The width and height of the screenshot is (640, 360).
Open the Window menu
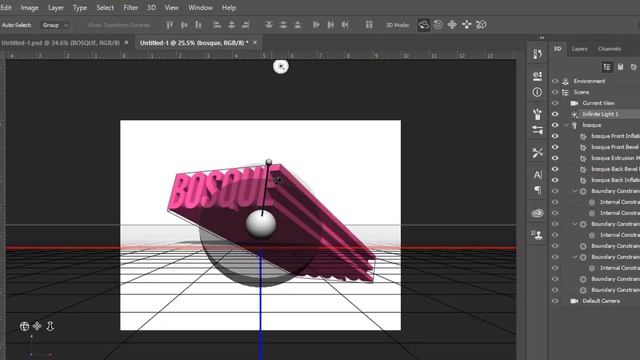pos(200,8)
